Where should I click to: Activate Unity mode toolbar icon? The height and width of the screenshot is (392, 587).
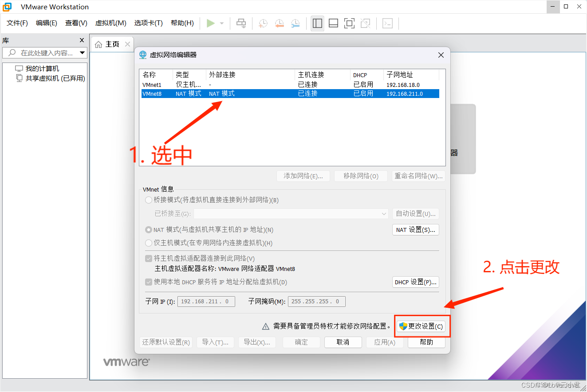366,23
